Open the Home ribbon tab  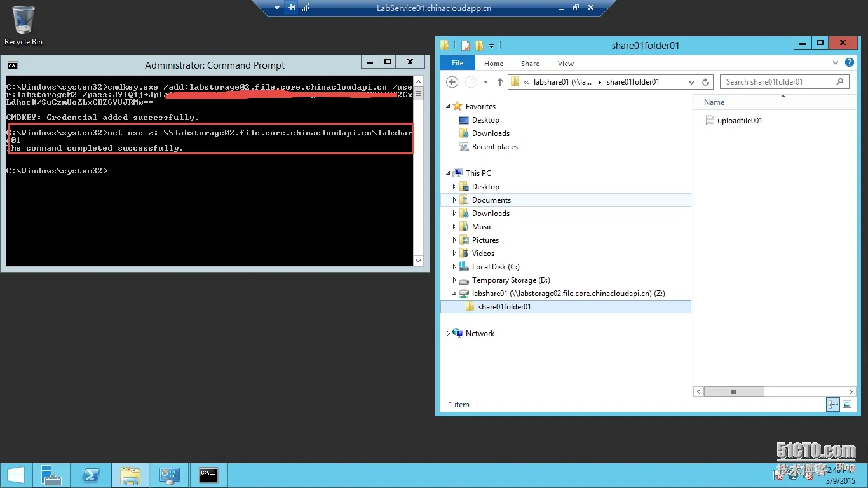(494, 64)
